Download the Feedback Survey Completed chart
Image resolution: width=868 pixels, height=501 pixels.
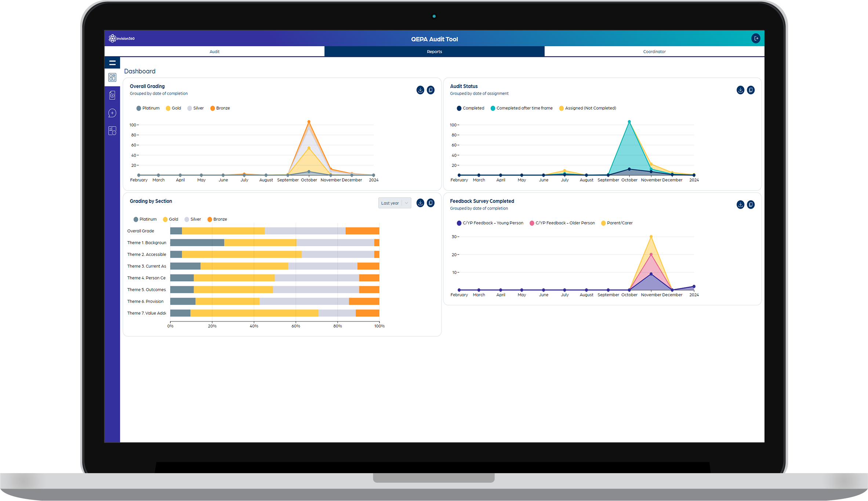click(x=740, y=205)
